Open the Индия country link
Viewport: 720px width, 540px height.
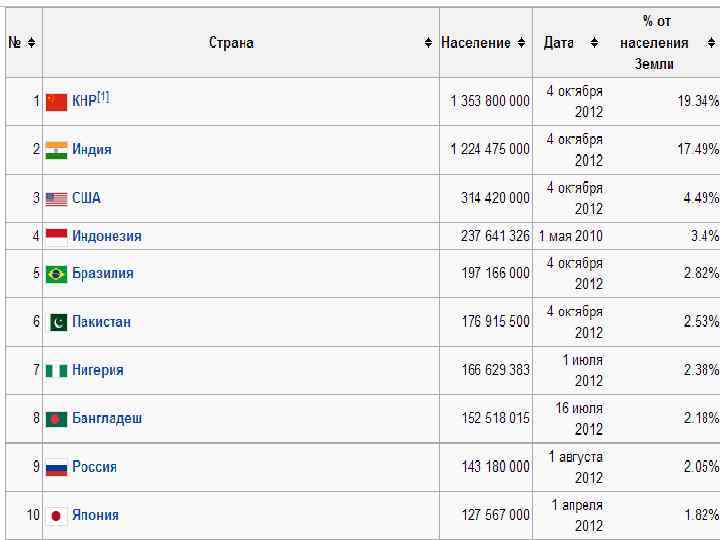click(x=92, y=150)
